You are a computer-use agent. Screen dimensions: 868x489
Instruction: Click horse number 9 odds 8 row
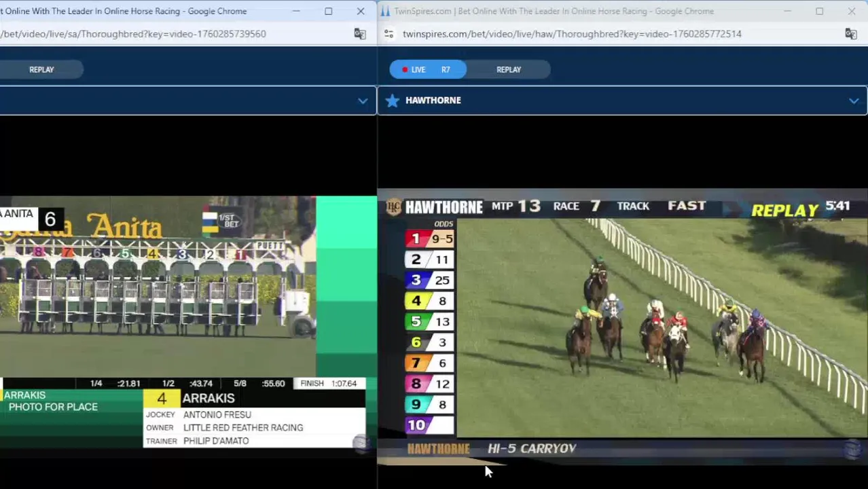(x=429, y=404)
